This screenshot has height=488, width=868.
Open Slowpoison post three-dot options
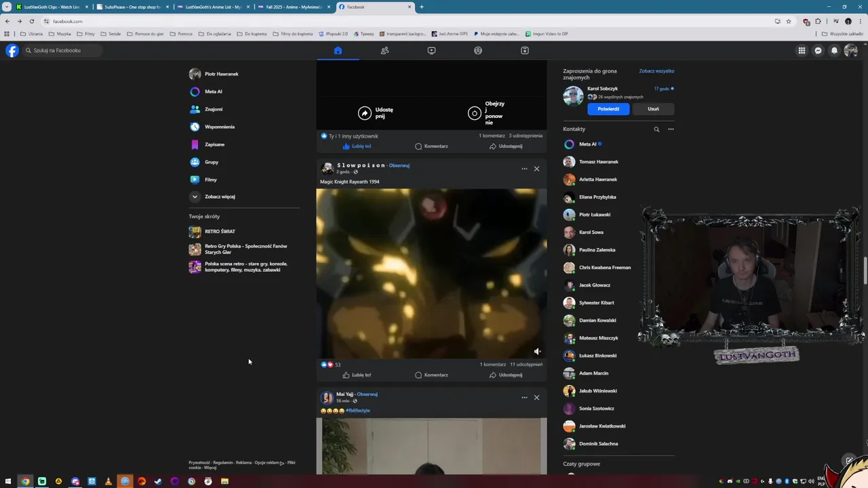point(524,169)
